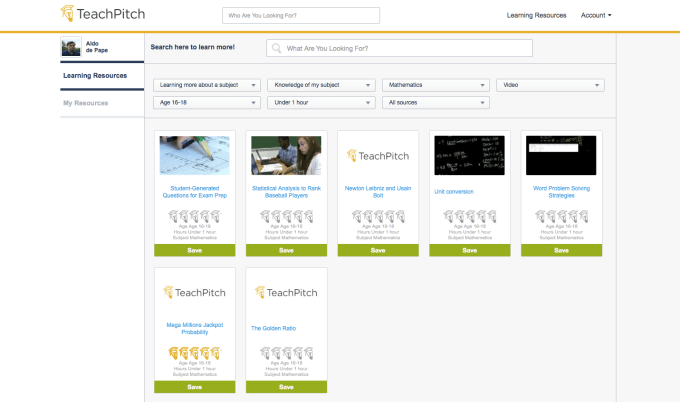Open the Student-Generated Questions thumbnail
680x402 pixels.
[195, 155]
